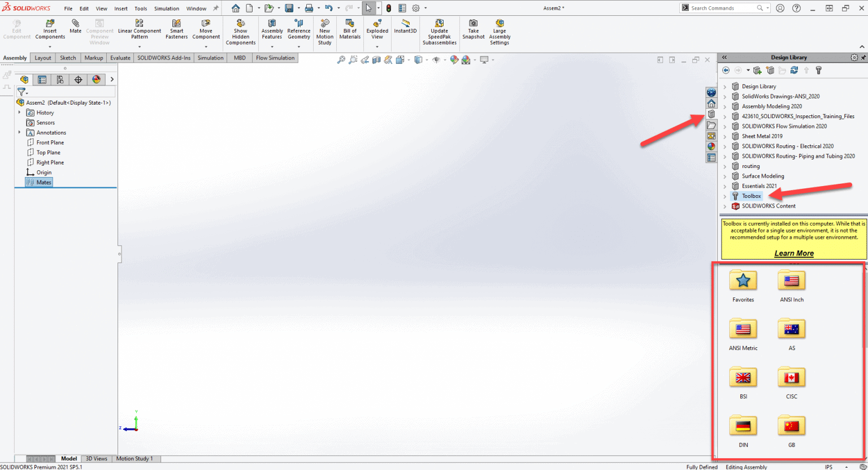Switch to the Motion Study 1 tab
The height and width of the screenshot is (470, 868).
(134, 459)
